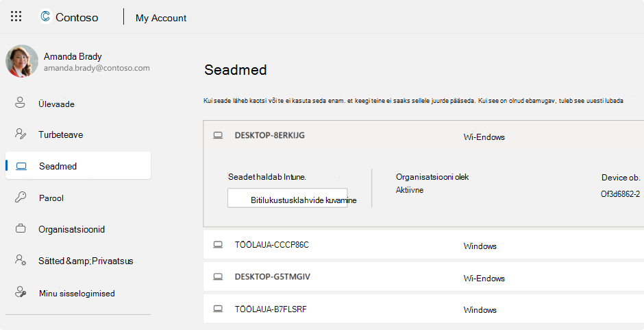Click the Bitilukustusklahvide kuvamine button

coord(288,198)
